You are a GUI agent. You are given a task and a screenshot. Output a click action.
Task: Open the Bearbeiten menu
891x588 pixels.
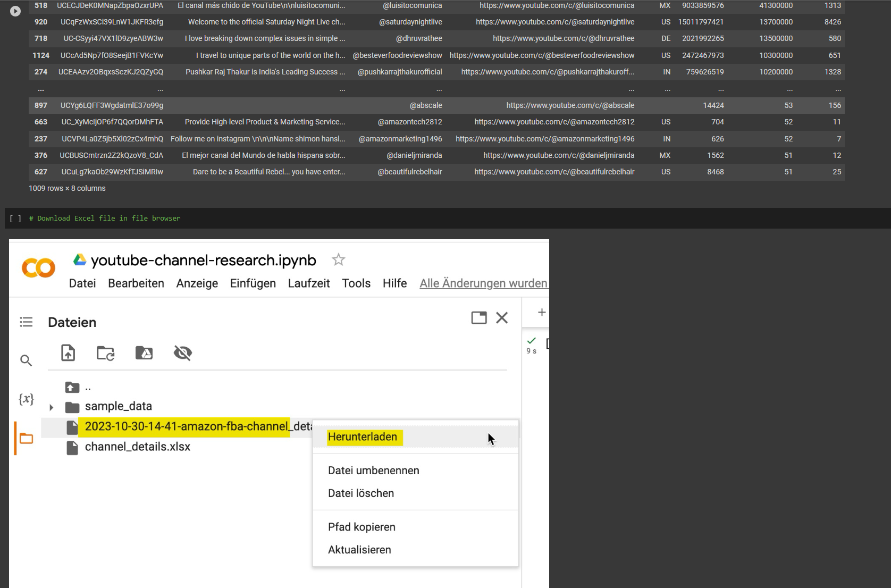point(136,283)
